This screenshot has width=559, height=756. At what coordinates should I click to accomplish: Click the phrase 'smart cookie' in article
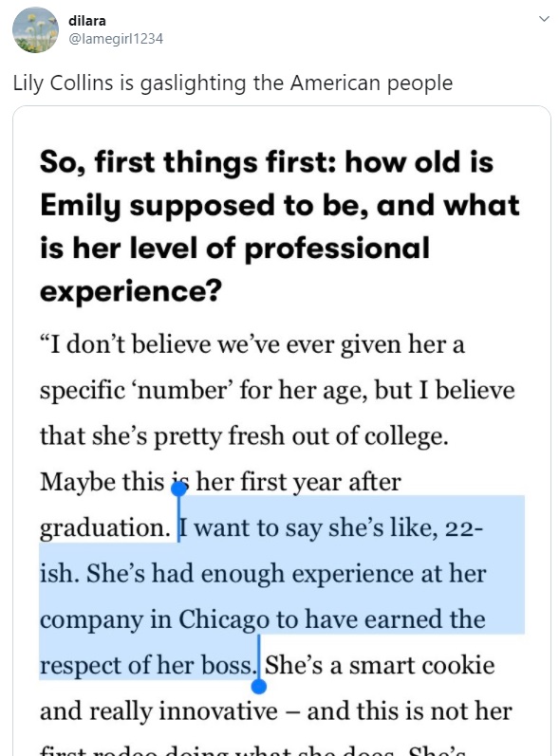(x=422, y=665)
